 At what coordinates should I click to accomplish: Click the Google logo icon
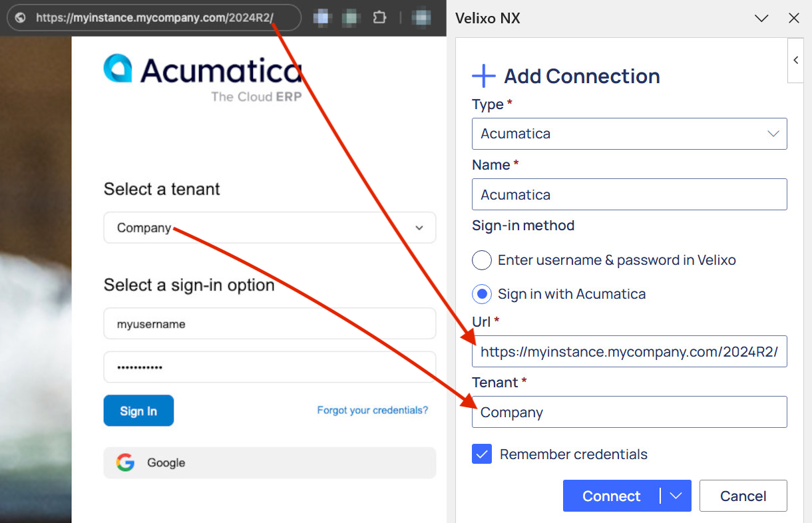point(125,462)
